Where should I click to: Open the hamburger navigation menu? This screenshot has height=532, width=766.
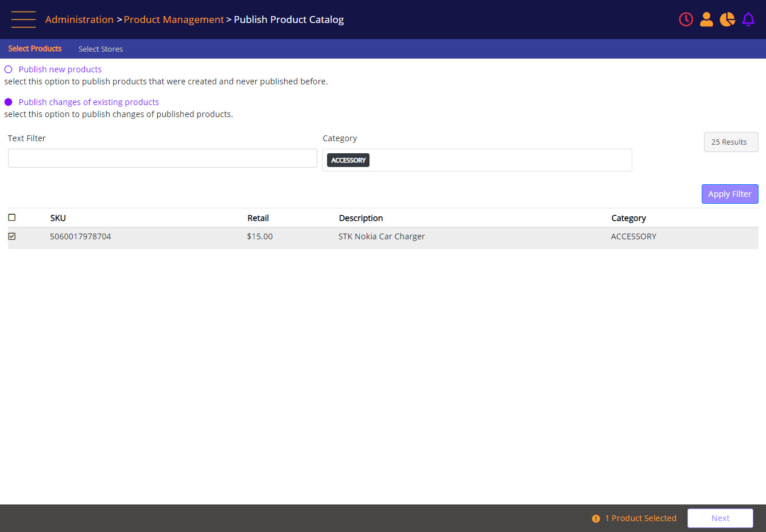point(24,20)
